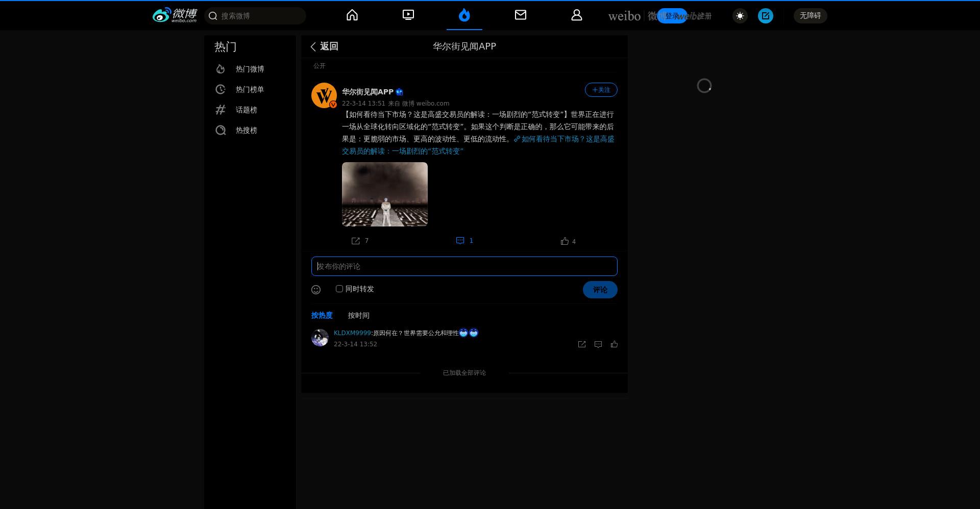Image resolution: width=980 pixels, height=509 pixels.
Task: Open 热门榜单 in the sidebar
Action: click(x=250, y=89)
